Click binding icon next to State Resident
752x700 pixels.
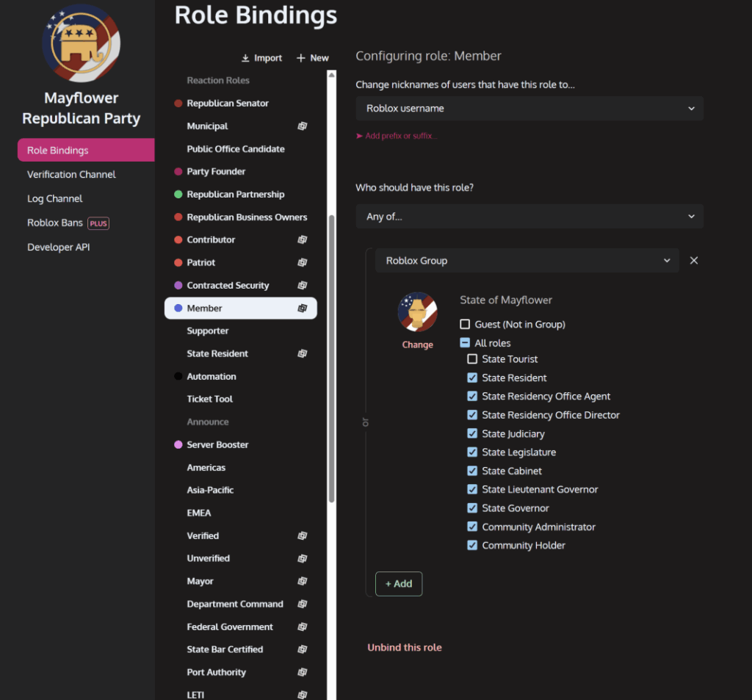(302, 353)
